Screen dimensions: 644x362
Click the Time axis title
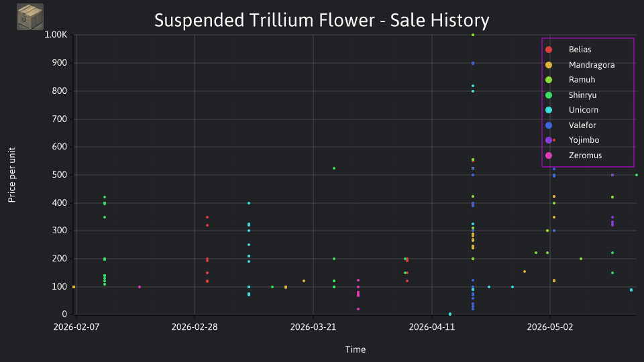click(356, 349)
